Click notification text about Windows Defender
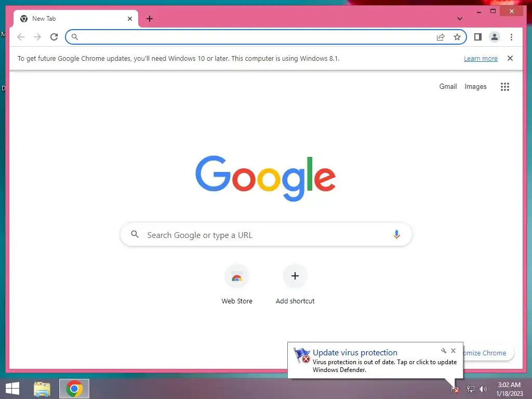The image size is (532, 399). 385,366
